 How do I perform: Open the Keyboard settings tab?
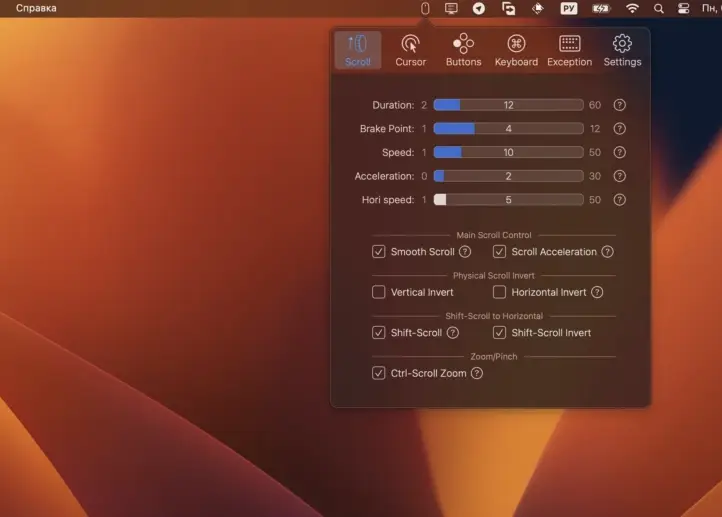click(516, 50)
